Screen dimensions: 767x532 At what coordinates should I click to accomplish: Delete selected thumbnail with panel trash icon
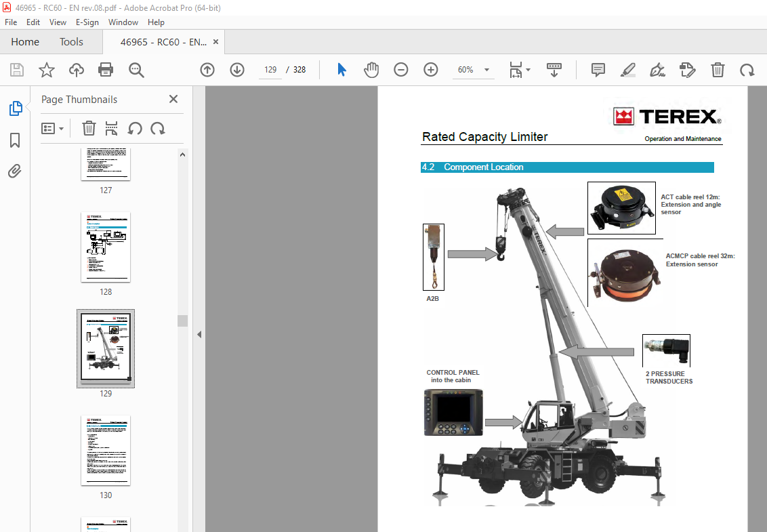click(89, 129)
